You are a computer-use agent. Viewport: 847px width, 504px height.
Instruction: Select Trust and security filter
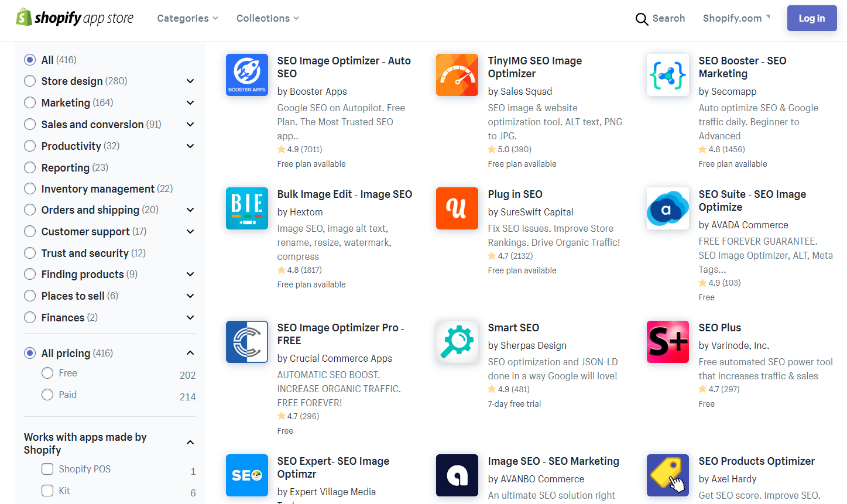(x=30, y=253)
